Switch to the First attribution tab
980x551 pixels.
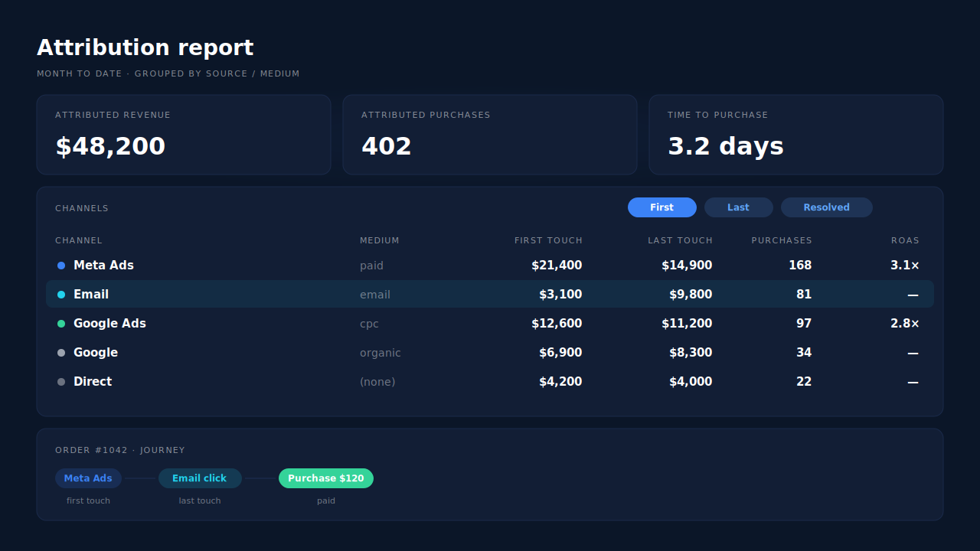point(662,207)
